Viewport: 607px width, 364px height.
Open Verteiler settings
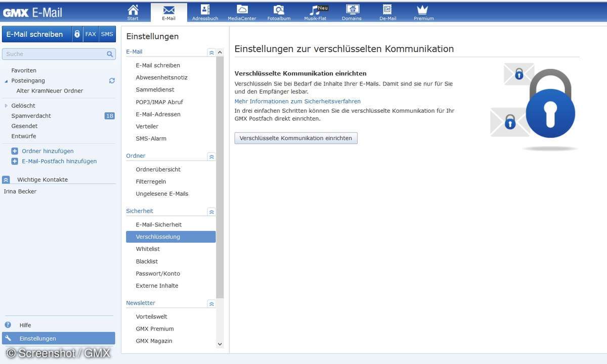coord(147,126)
